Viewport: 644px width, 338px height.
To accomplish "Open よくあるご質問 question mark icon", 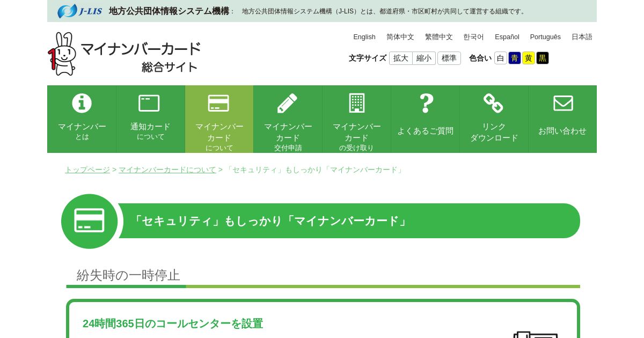I will click(x=426, y=103).
